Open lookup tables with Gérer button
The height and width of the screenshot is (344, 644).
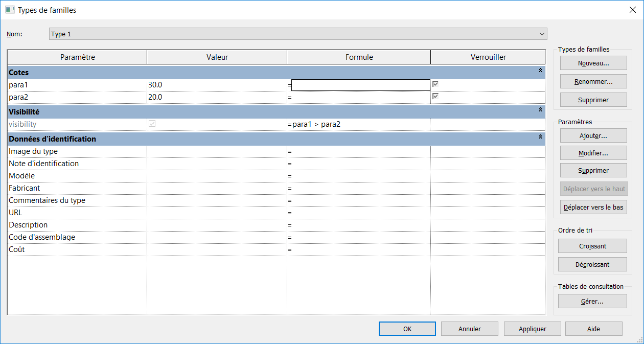point(592,302)
